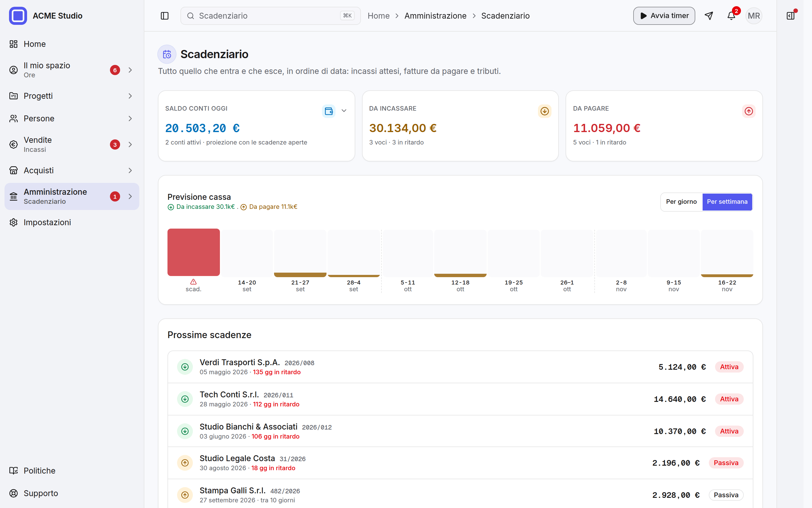The height and width of the screenshot is (508, 812).
Task: Click the Verdi Trasporti incoming icon
Action: 185,367
